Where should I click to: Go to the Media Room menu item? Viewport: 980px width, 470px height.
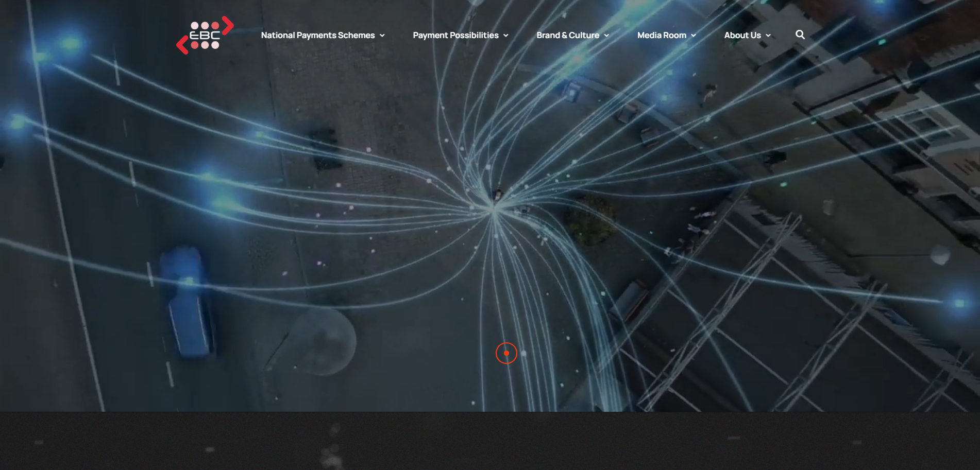pyautogui.click(x=661, y=35)
